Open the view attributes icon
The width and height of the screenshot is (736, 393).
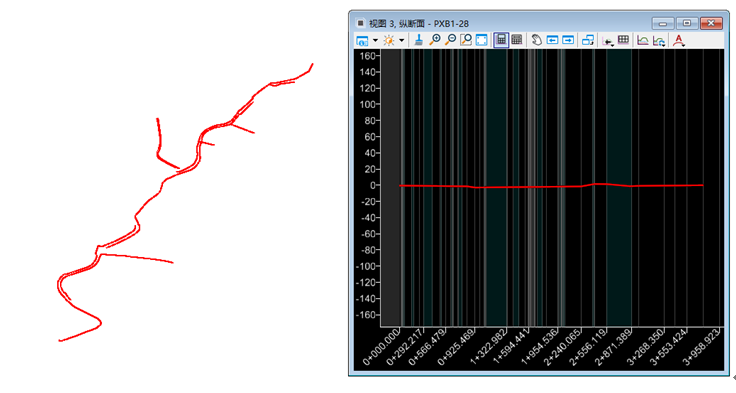pyautogui.click(x=362, y=40)
